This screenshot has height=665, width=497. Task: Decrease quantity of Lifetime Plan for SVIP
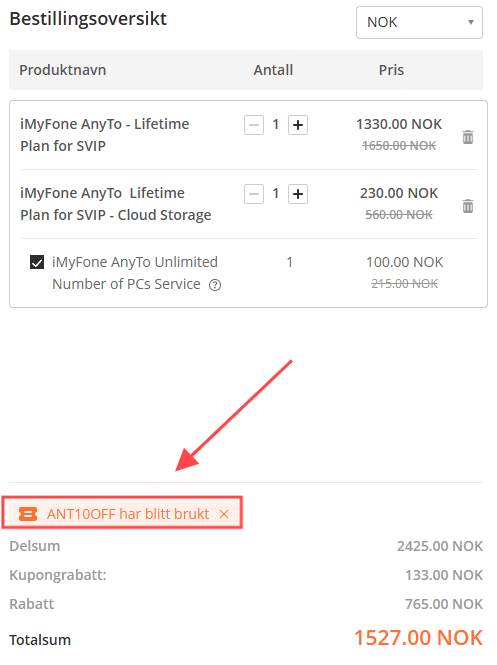254,125
